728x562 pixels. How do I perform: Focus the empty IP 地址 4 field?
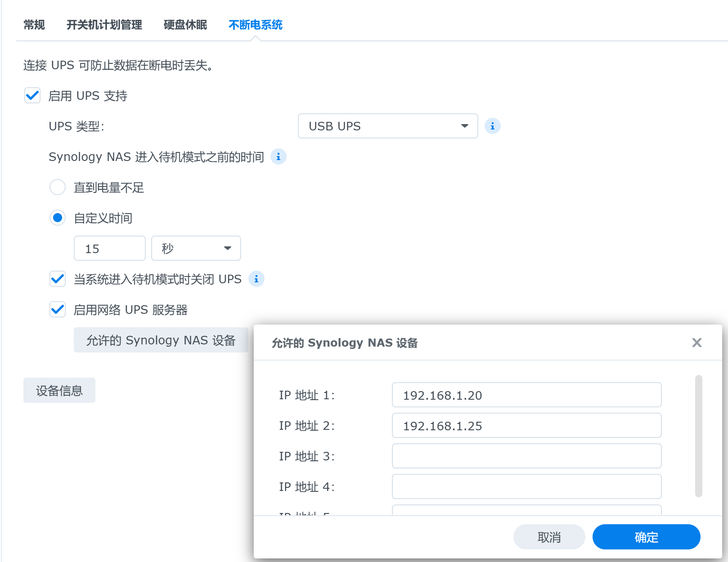point(527,486)
